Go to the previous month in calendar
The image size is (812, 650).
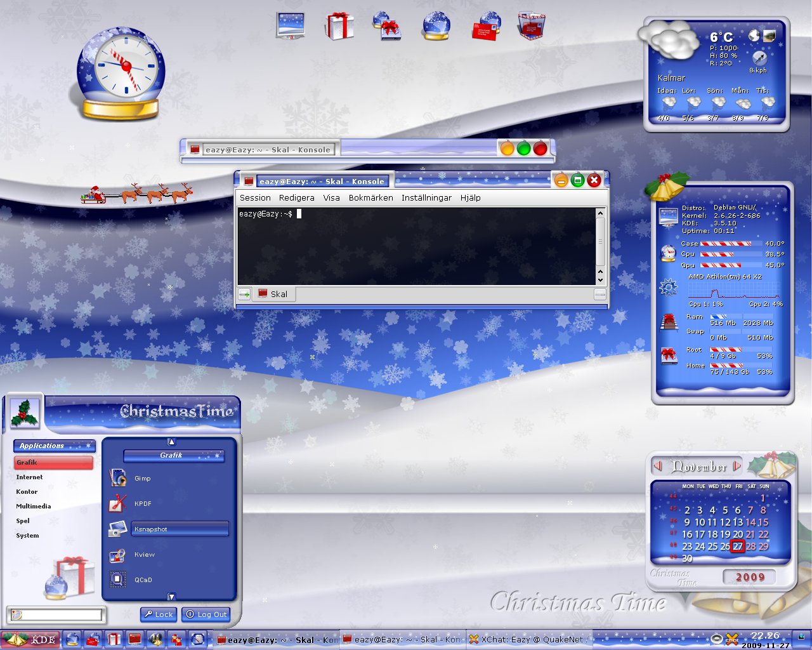(x=659, y=466)
